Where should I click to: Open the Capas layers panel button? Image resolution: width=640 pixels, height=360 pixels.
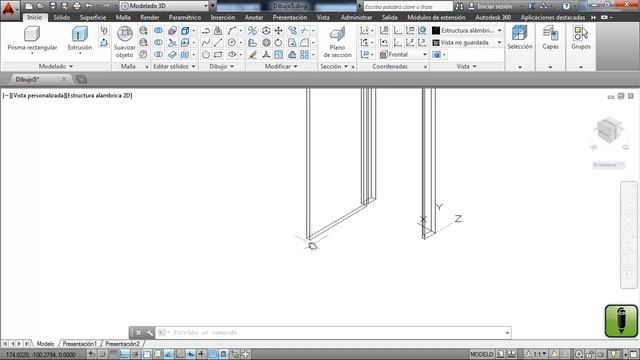(x=550, y=38)
